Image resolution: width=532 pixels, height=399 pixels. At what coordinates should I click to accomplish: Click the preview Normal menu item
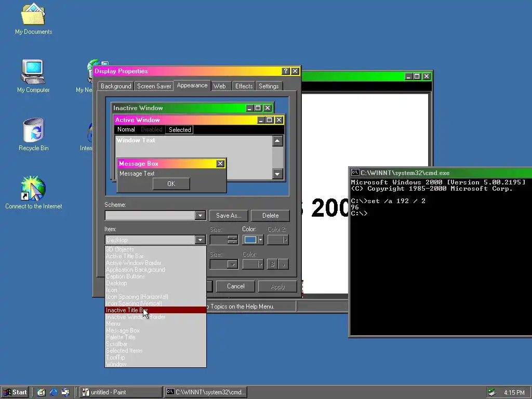click(126, 129)
